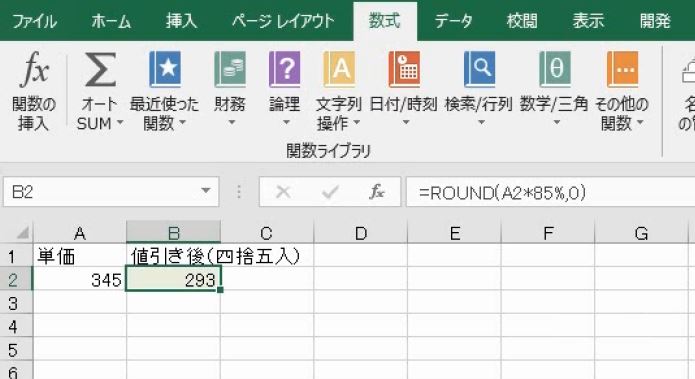This screenshot has height=379, width=695.
Task: Select column D header
Action: point(360,233)
